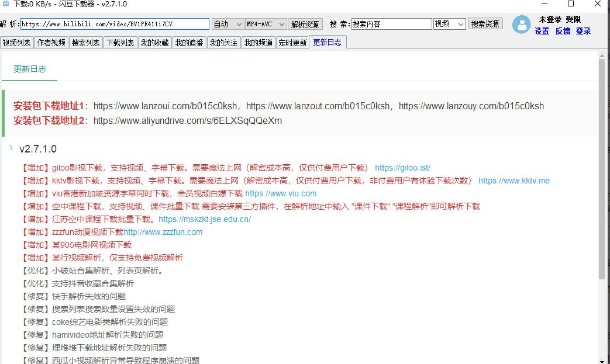Open the 设置 link

[542, 31]
